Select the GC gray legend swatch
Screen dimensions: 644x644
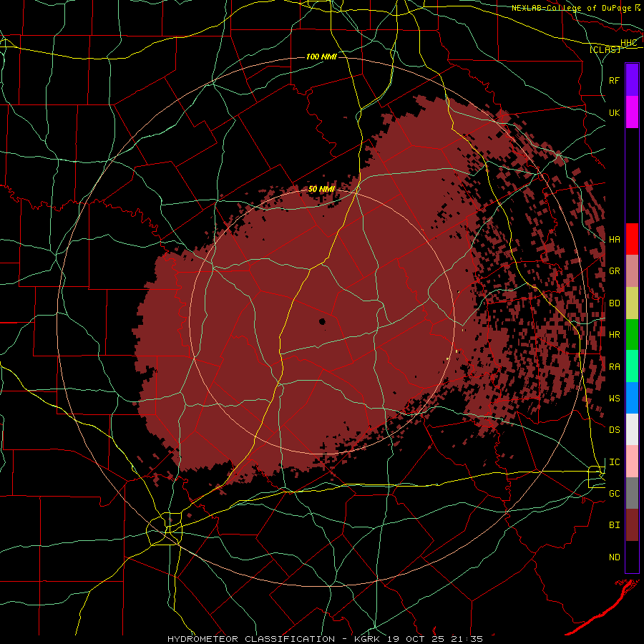point(632,493)
